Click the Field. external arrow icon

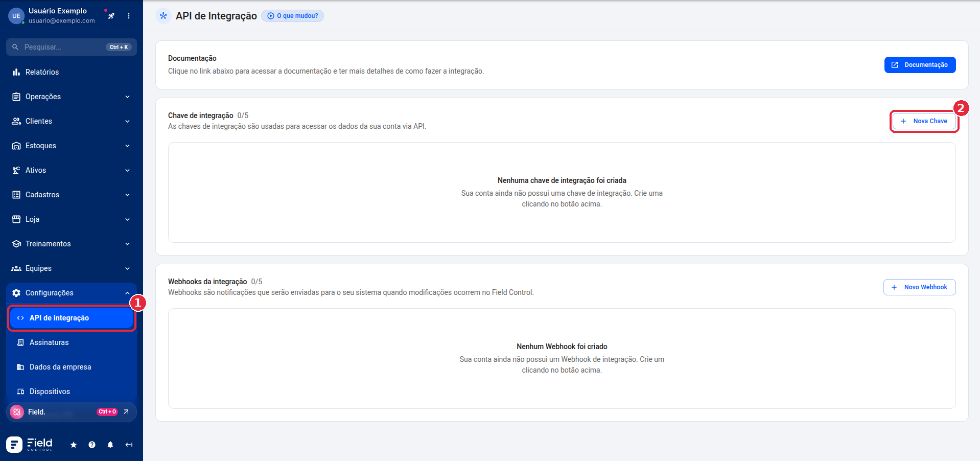(x=126, y=412)
